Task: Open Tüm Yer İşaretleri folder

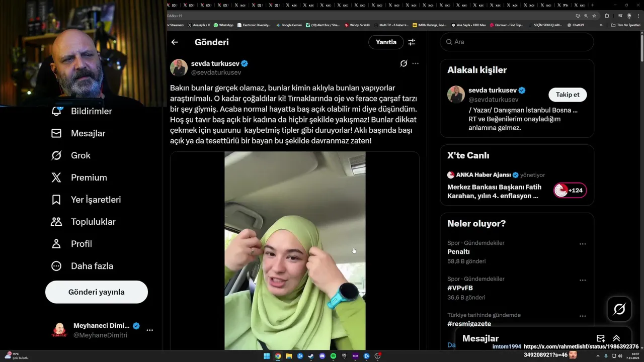Action: 625,25
